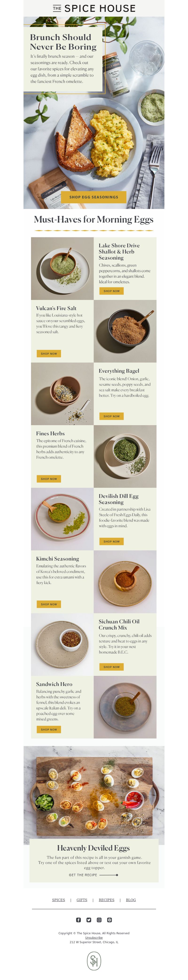Shop now for Everything Bagel blend
Screen dimensions: 188x980
click(x=111, y=416)
